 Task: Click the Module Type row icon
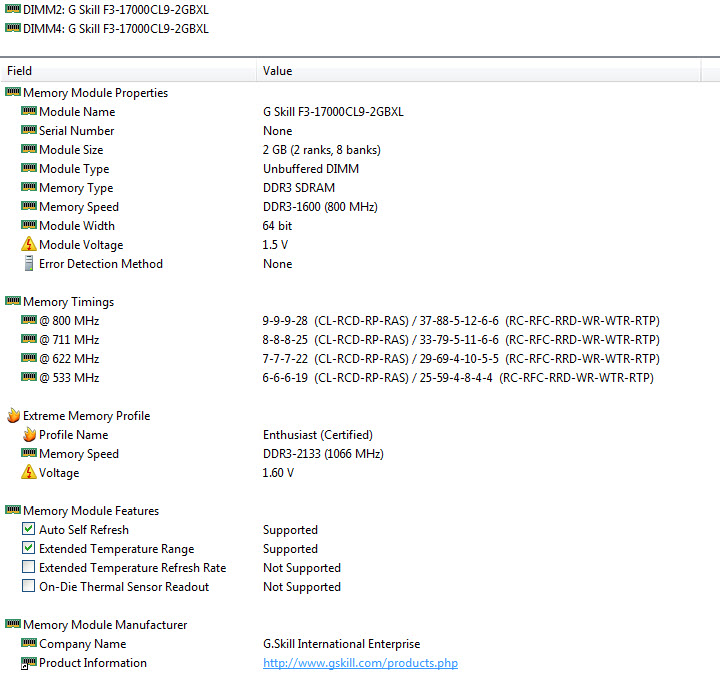(29, 168)
